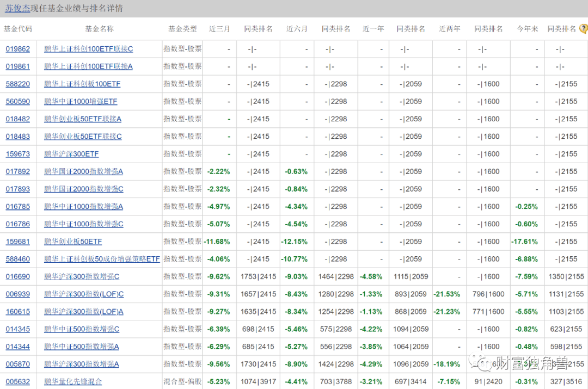Click the 近三月 column header

(x=219, y=29)
